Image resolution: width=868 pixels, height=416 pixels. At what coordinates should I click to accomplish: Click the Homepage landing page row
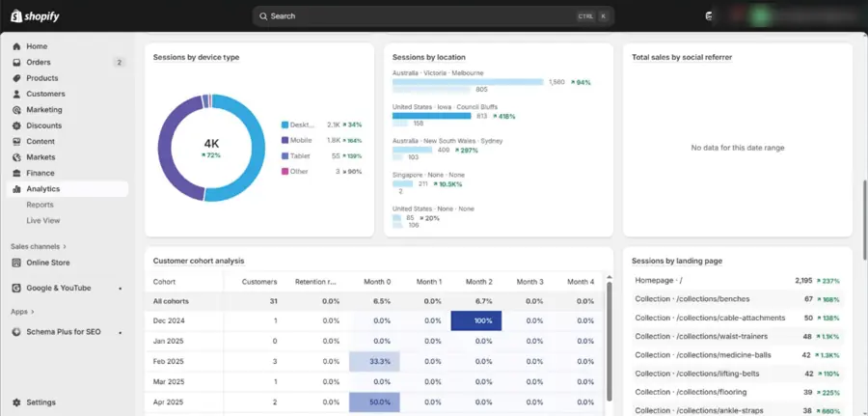point(738,281)
